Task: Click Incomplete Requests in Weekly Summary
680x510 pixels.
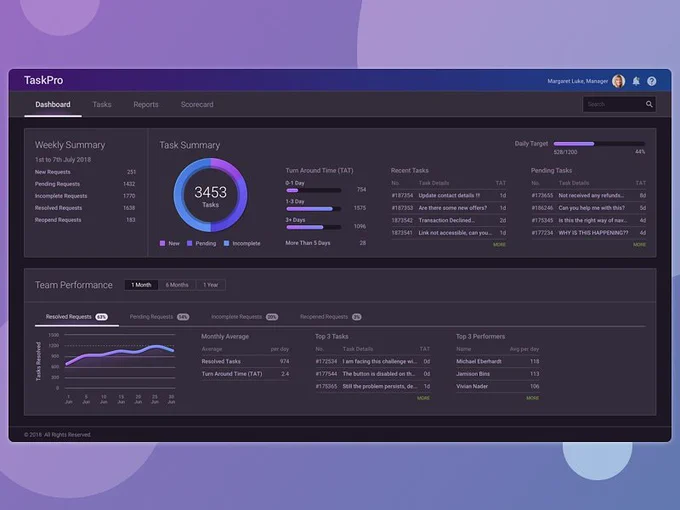Action: (85, 196)
